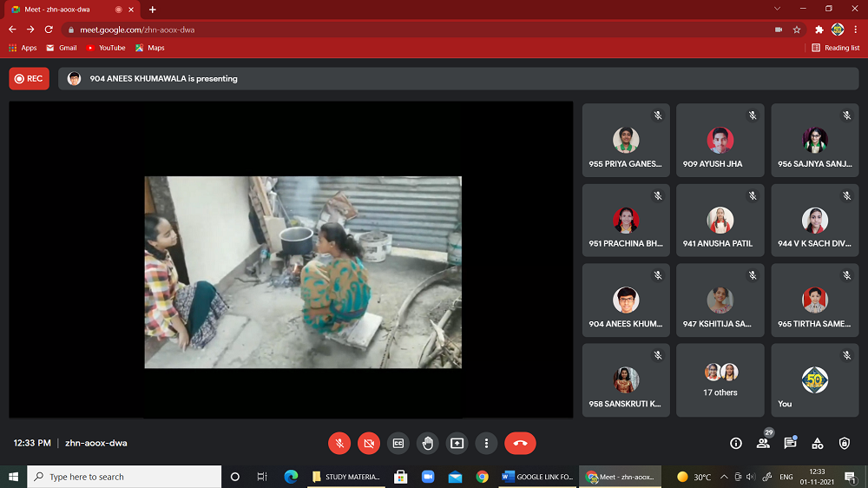
Task: Click the 17 others participant tile
Action: point(720,379)
